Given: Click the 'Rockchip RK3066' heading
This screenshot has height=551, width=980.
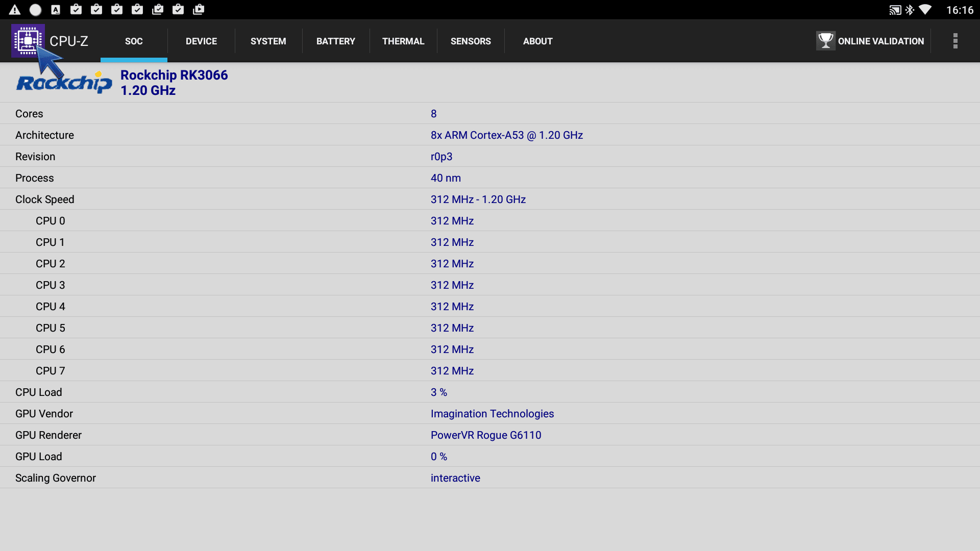Looking at the screenshot, I should coord(174,75).
